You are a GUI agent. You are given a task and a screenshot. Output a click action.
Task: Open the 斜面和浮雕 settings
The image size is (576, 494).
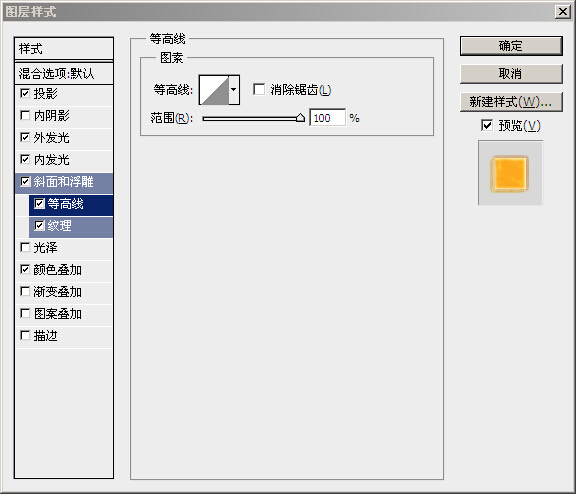[x=65, y=182]
